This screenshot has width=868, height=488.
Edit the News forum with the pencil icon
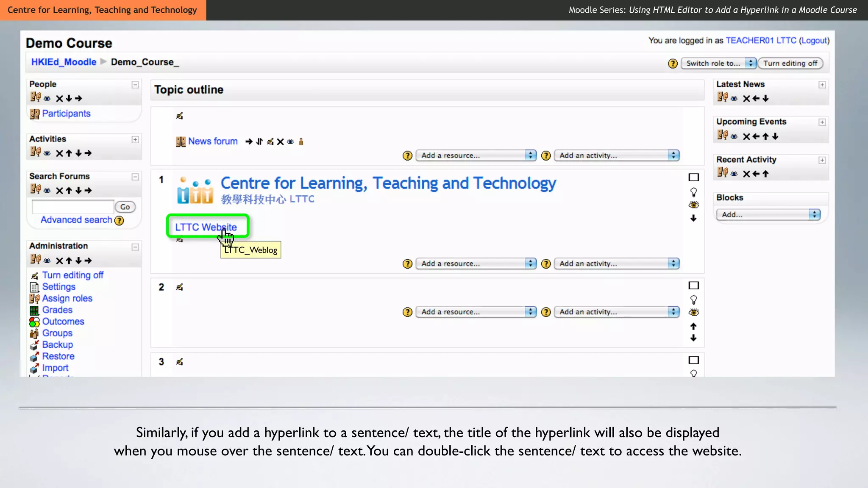coord(270,141)
